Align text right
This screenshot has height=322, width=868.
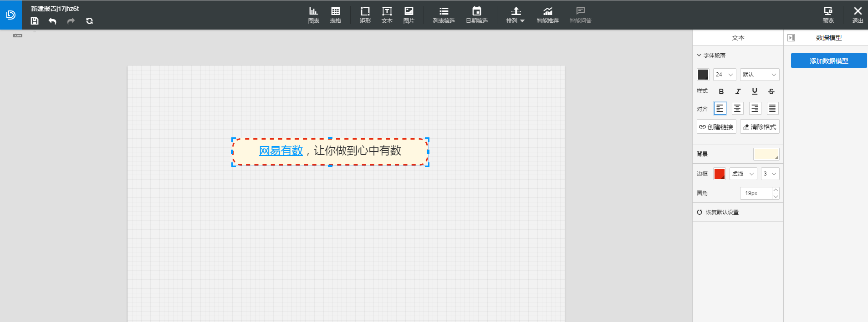[755, 108]
